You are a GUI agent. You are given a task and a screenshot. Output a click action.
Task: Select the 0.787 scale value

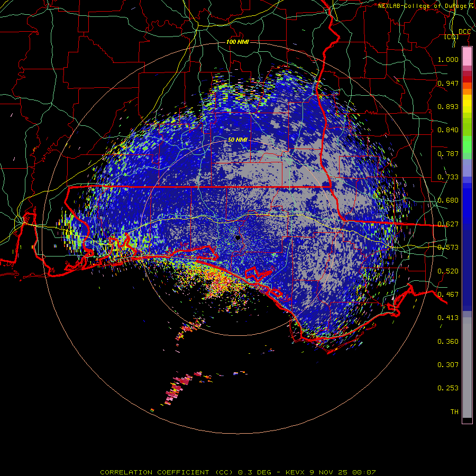coord(448,153)
